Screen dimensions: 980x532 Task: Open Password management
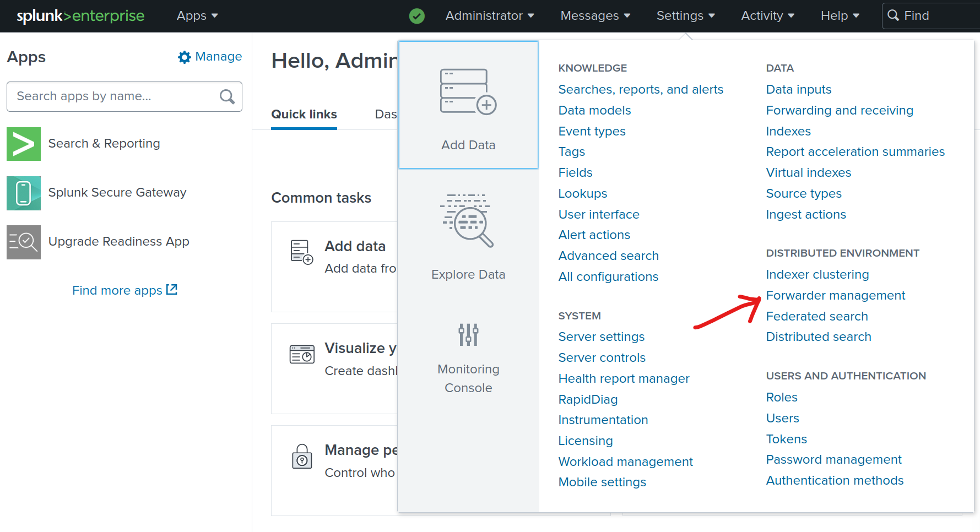(833, 460)
